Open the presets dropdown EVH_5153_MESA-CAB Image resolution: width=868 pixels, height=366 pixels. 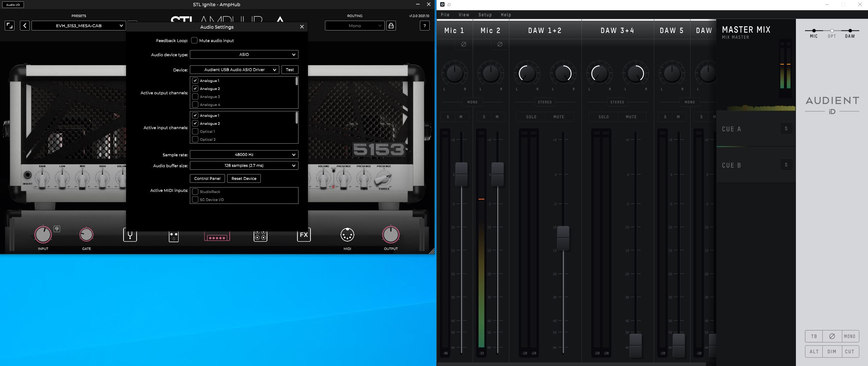pos(79,25)
